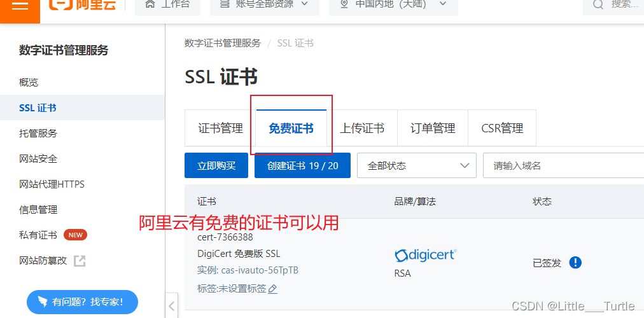Click the 证书 column header

207,202
